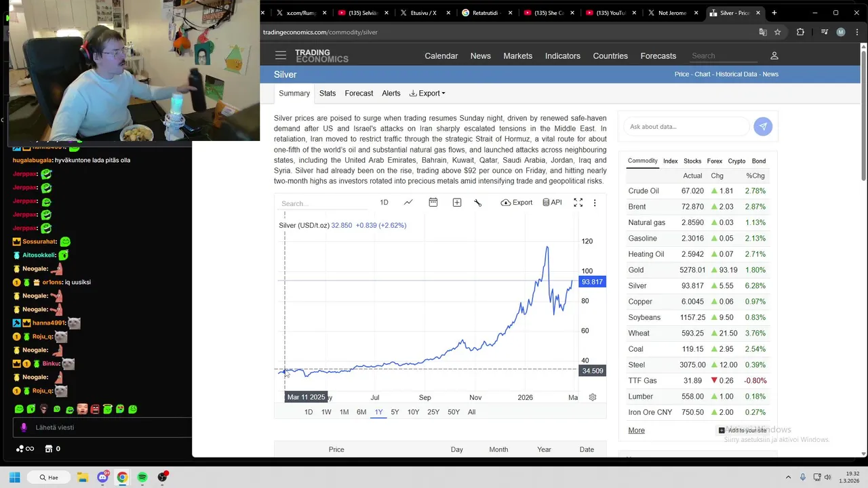Select the Crypto tab in market table
The width and height of the screenshot is (868, 488).
pos(736,161)
